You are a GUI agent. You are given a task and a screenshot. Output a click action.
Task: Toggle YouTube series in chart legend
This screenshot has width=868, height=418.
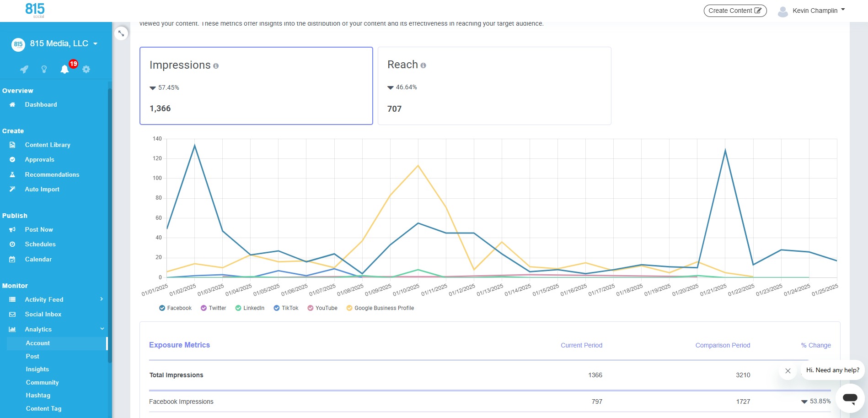coord(322,308)
